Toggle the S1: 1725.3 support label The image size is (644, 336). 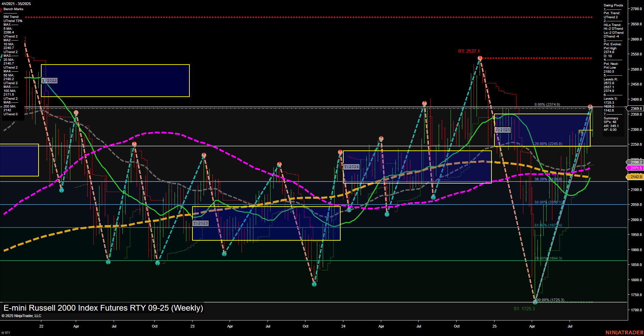tap(524, 308)
